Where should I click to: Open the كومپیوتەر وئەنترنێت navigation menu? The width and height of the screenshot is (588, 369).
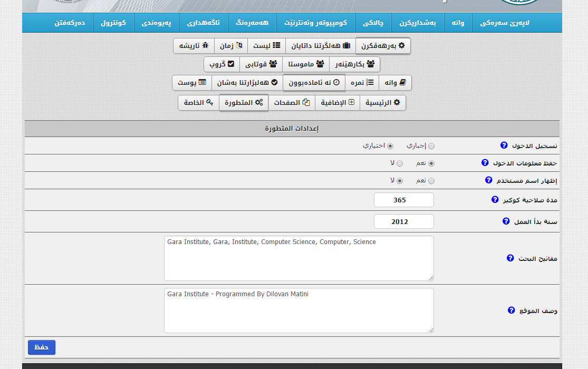pyautogui.click(x=315, y=23)
